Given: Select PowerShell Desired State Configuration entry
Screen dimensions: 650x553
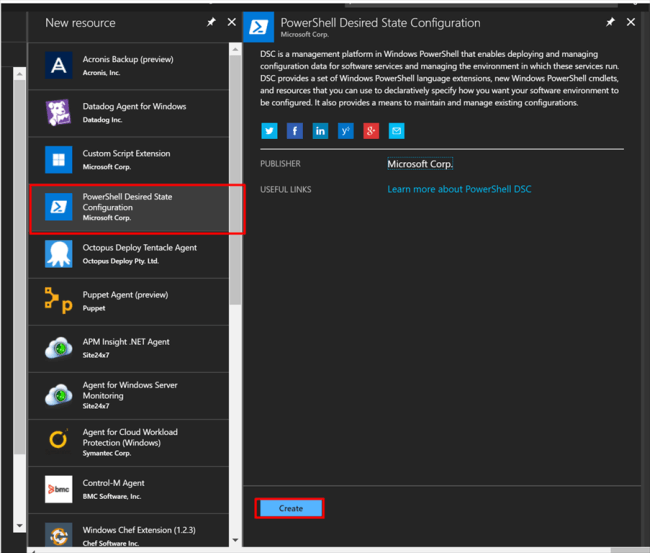Looking at the screenshot, I should [129, 207].
